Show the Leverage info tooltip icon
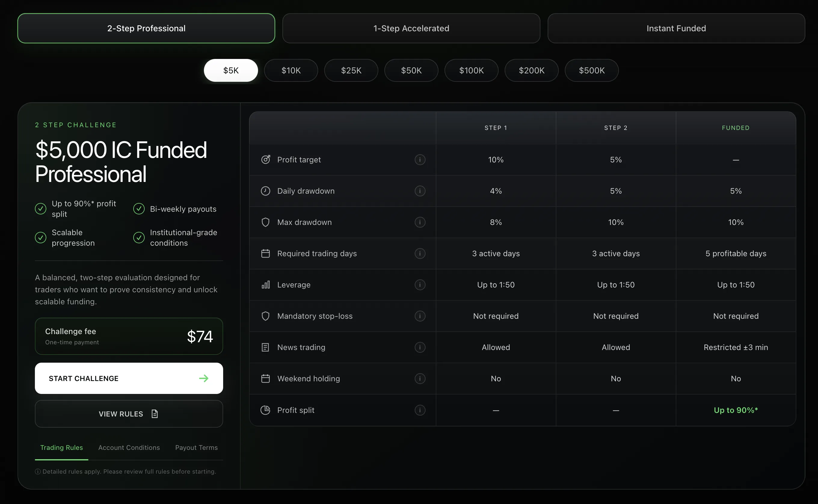 tap(420, 285)
